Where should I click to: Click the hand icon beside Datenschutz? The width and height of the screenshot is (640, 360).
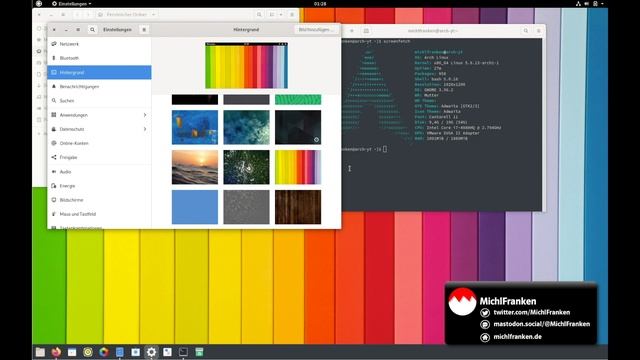point(54,129)
